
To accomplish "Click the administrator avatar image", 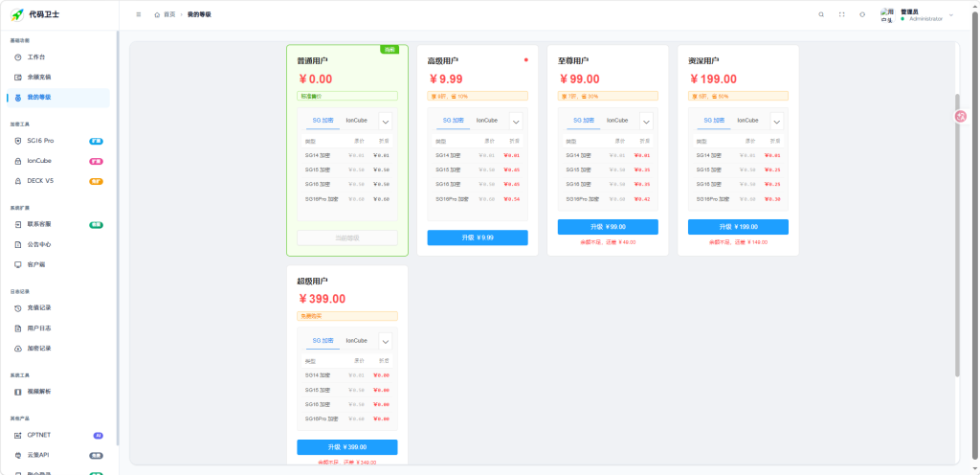I will pyautogui.click(x=887, y=15).
